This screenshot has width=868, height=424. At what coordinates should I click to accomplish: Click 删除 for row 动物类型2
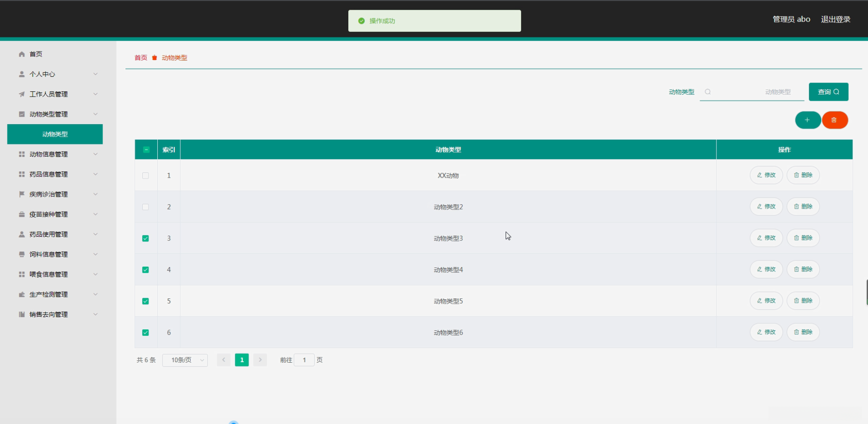(x=803, y=207)
